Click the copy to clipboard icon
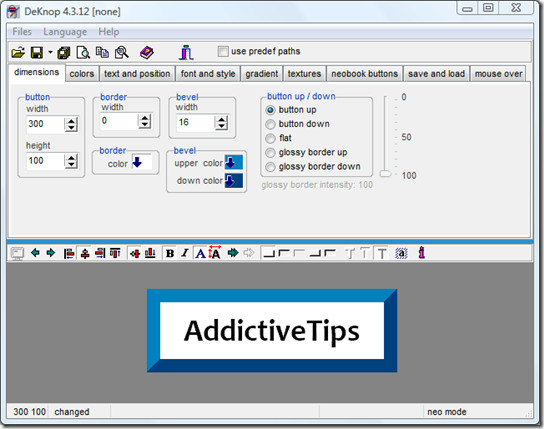The height and width of the screenshot is (429, 544). pyautogui.click(x=102, y=52)
